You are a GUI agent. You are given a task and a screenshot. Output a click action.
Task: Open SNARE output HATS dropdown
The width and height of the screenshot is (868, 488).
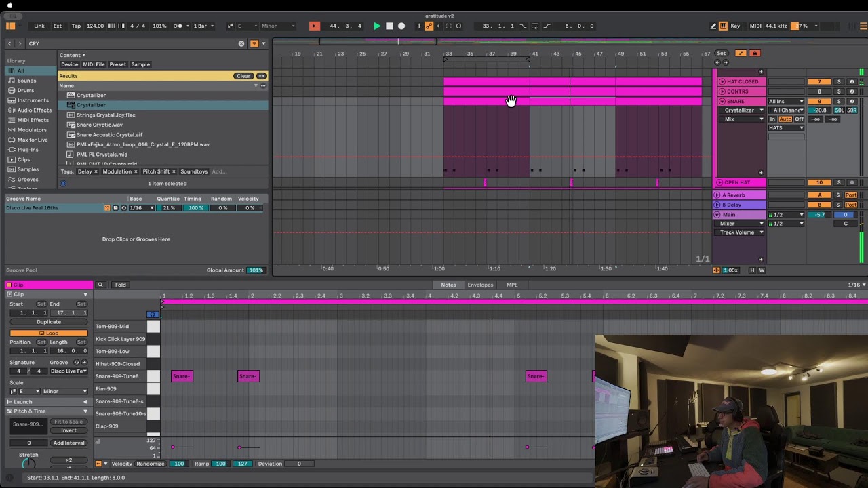[786, 128]
